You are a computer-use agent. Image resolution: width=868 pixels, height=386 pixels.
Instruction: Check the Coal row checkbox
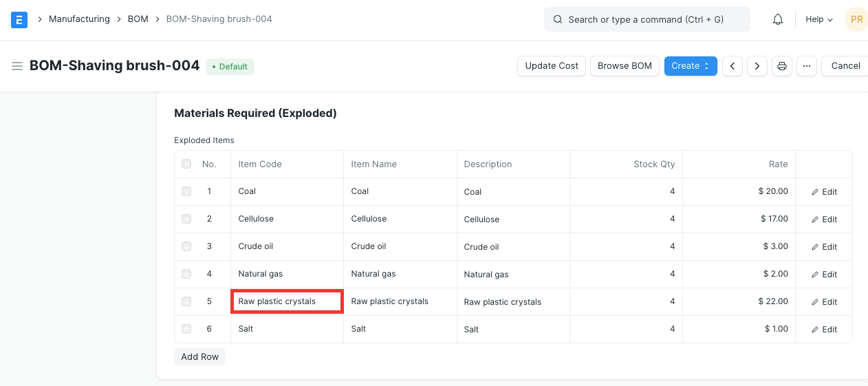click(x=186, y=191)
